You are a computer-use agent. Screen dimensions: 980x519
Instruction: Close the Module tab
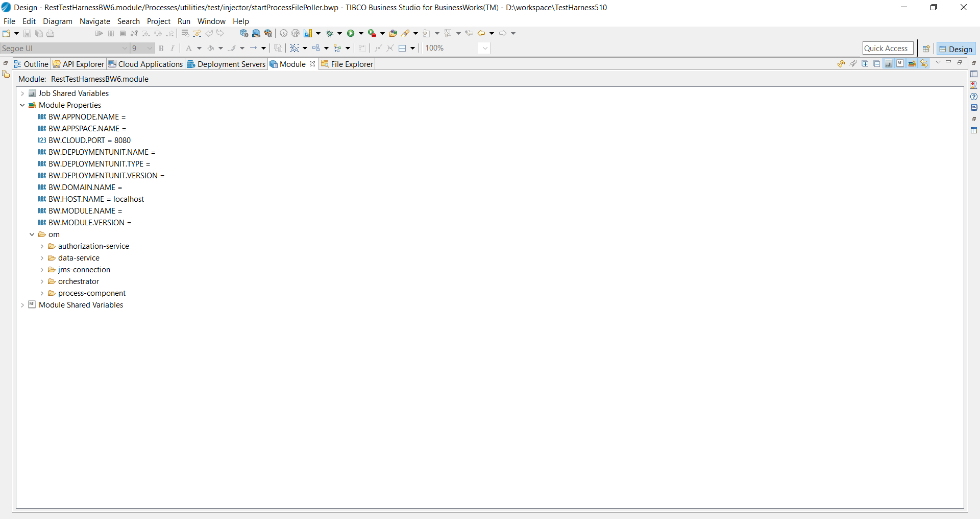312,64
